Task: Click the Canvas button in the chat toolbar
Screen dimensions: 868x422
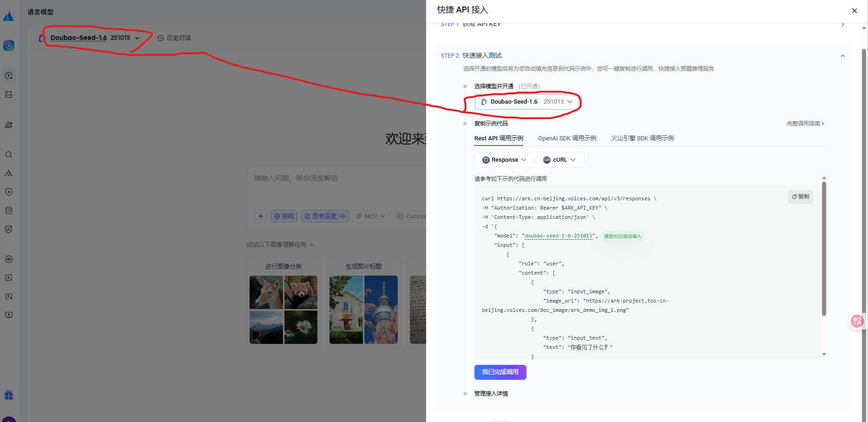Action: click(x=411, y=216)
